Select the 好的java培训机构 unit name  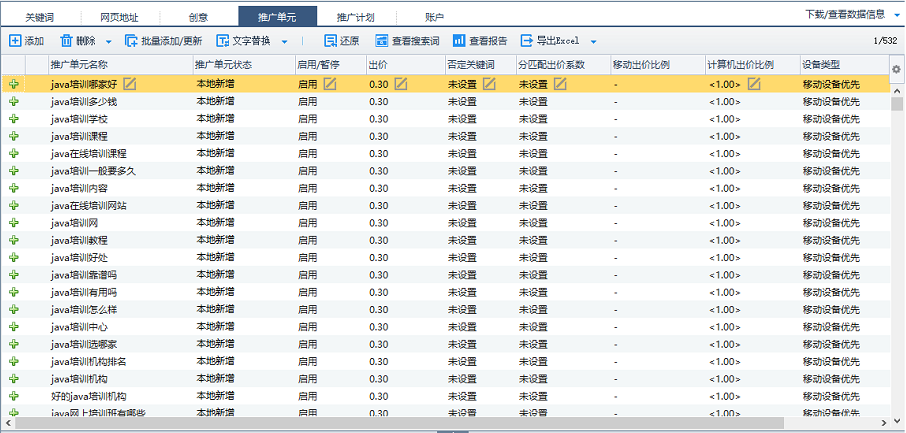pos(89,397)
